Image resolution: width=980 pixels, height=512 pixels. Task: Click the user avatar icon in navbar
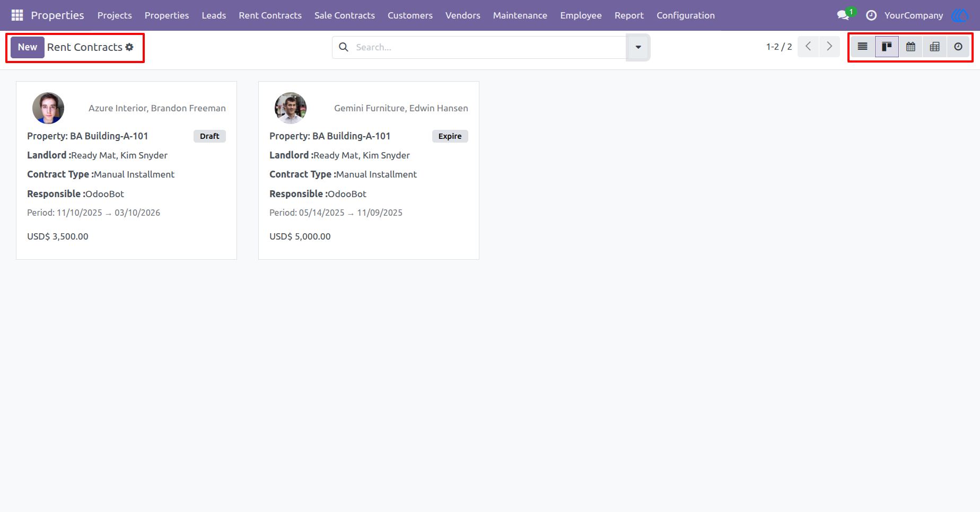click(x=960, y=15)
